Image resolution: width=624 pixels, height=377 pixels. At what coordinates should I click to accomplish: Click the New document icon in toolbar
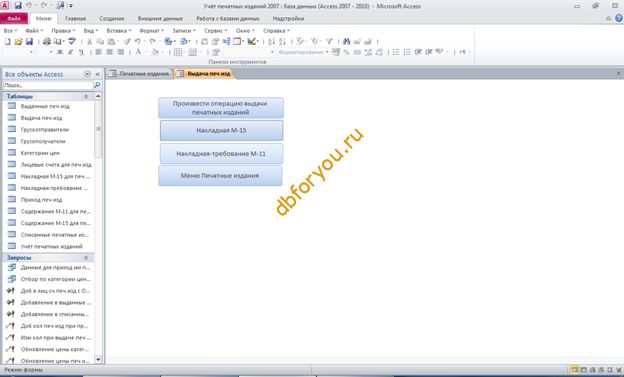(8, 41)
